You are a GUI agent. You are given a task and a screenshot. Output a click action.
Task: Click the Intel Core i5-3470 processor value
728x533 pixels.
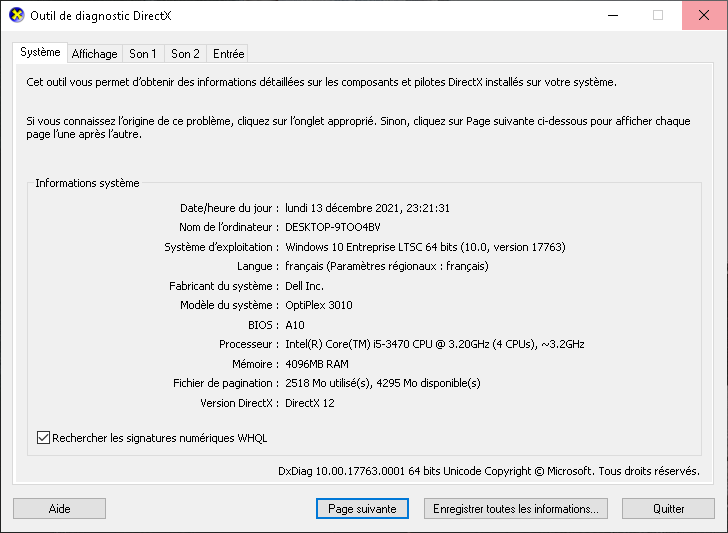tap(435, 344)
